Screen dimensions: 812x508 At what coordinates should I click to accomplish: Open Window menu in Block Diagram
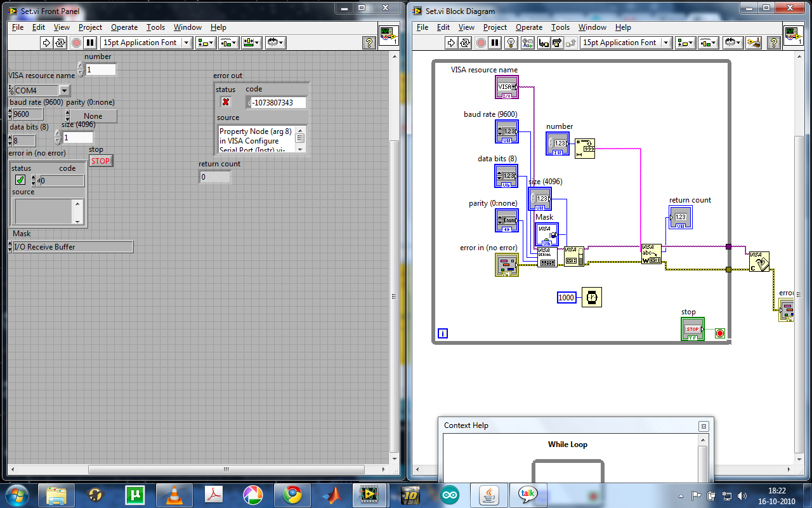coord(593,27)
